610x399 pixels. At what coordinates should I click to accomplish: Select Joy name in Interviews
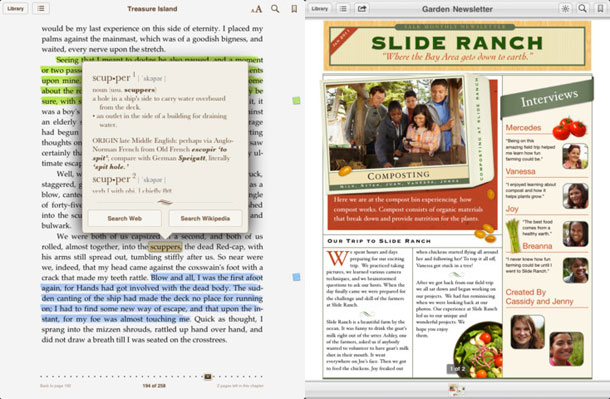512,209
